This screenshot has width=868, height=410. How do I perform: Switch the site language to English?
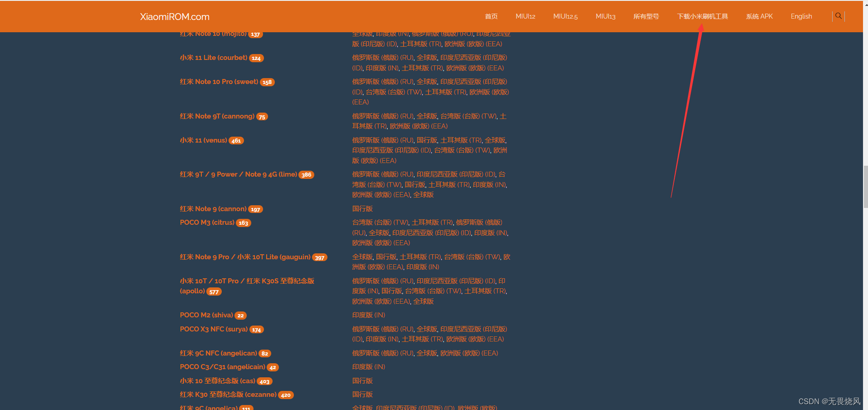801,16
